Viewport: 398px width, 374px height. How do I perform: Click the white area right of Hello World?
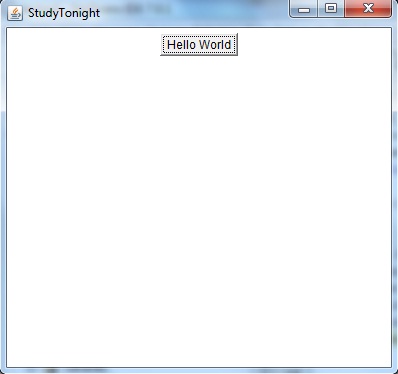pyautogui.click(x=315, y=44)
